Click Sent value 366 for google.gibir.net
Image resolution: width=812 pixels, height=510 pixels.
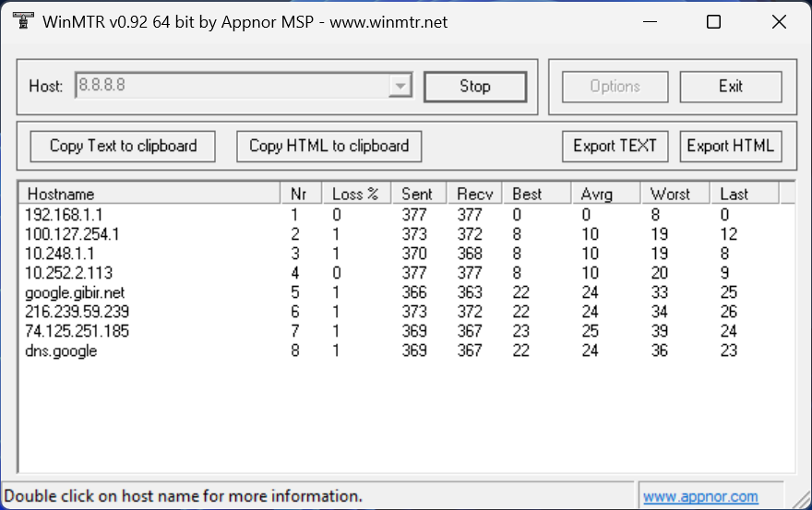(x=414, y=292)
